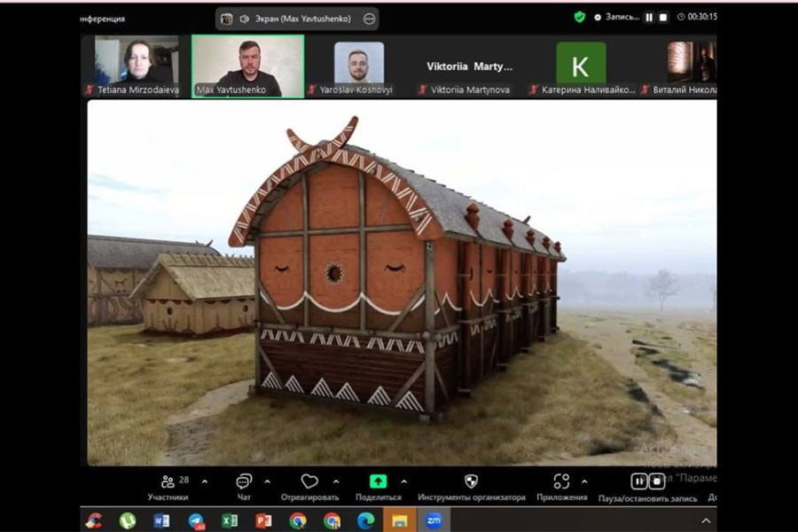Pause recording in the bottom toolbar

pyautogui.click(x=639, y=481)
